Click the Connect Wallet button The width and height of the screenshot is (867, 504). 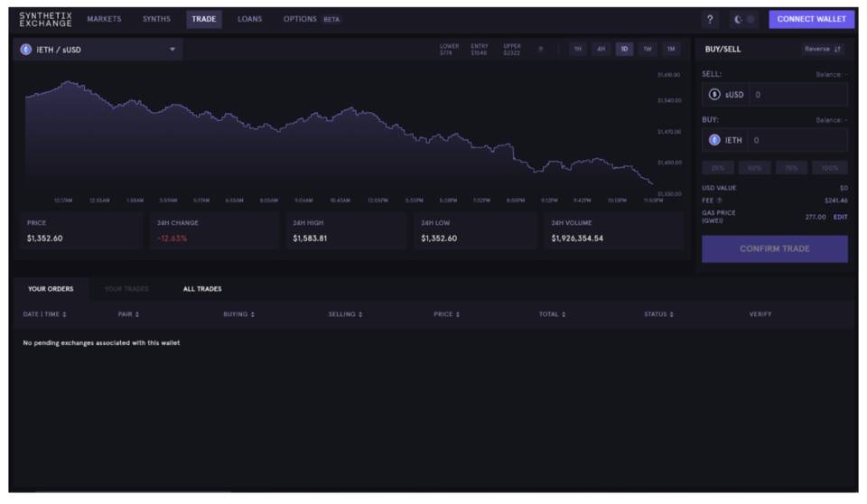point(811,19)
